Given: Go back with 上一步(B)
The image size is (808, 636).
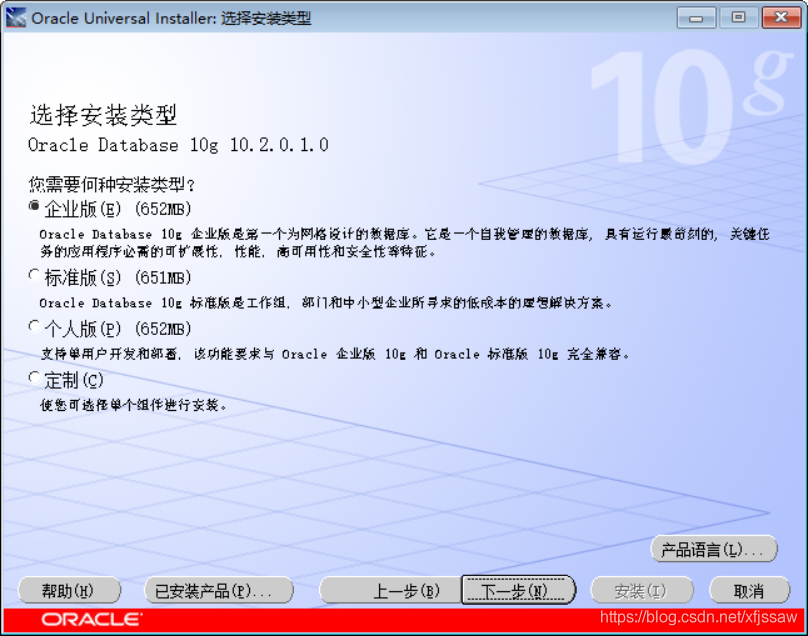Looking at the screenshot, I should [391, 591].
